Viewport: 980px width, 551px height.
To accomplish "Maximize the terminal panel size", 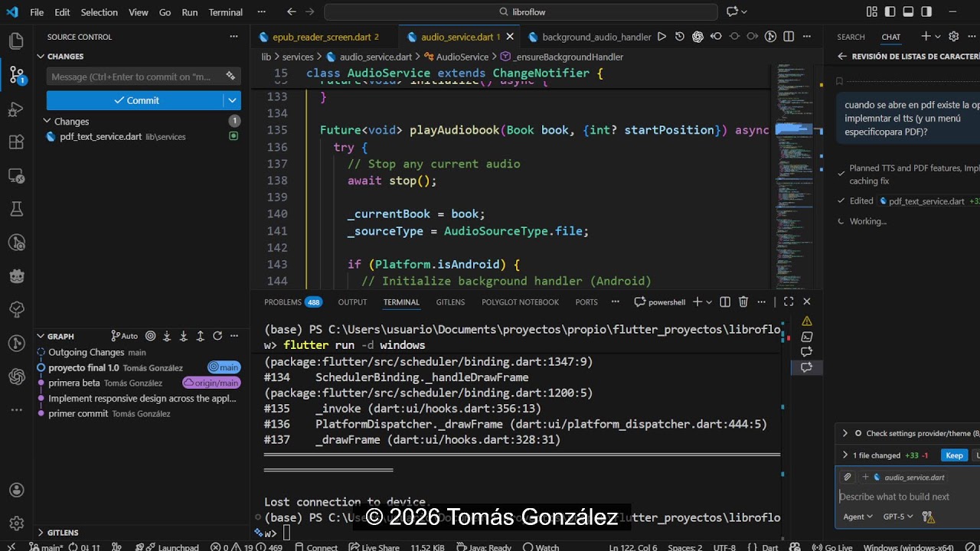I will pos(789,302).
